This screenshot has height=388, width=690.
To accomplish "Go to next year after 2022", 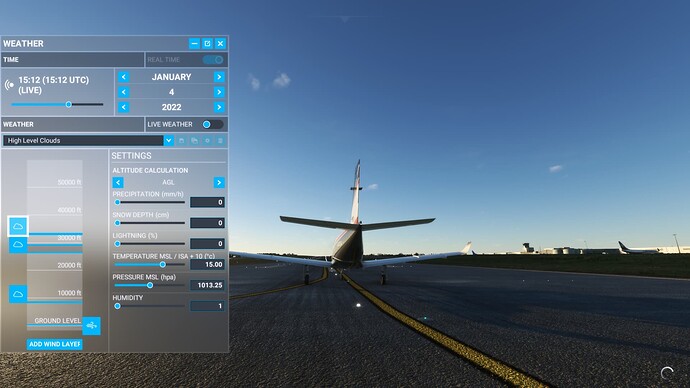I will pos(219,107).
